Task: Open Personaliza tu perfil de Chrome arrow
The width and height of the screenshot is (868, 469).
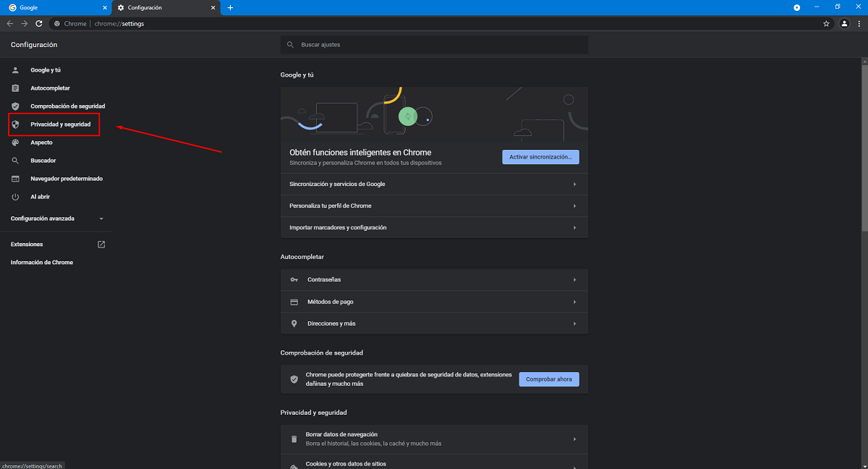Action: pos(574,206)
